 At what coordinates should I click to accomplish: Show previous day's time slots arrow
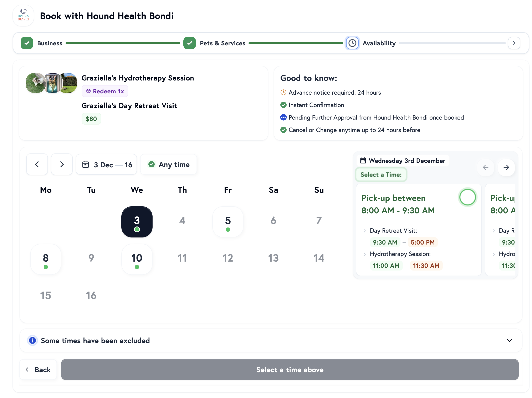coord(485,167)
